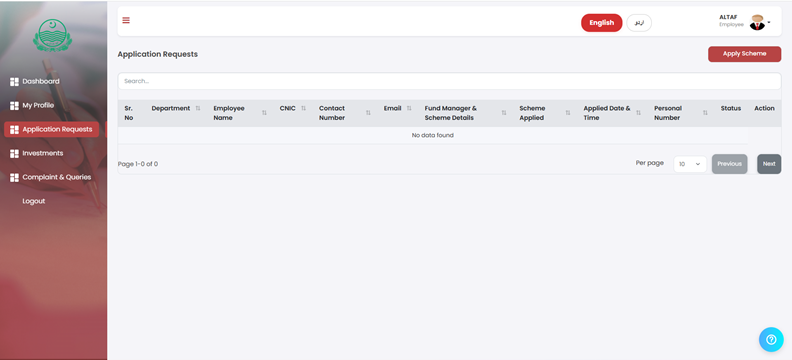Click the Application Requests sidebar icon

tap(14, 130)
